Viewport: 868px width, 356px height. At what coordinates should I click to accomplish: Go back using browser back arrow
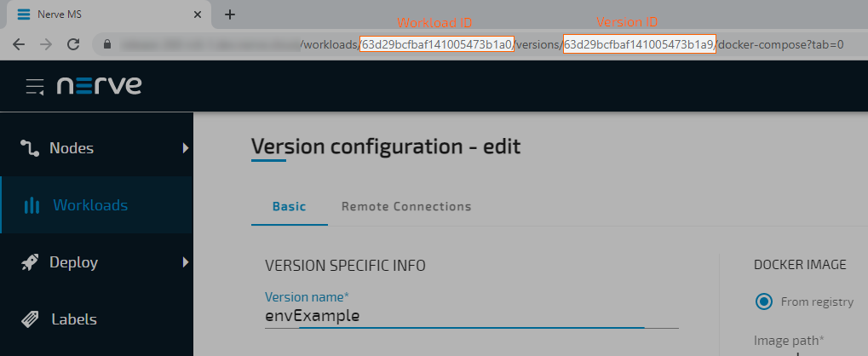pyautogui.click(x=19, y=43)
